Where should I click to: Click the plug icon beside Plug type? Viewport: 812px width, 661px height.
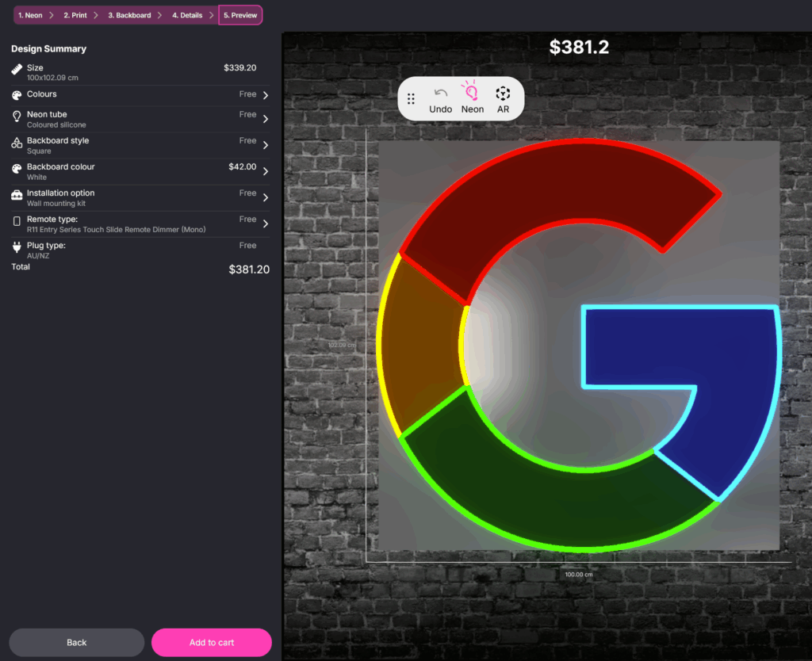(17, 247)
